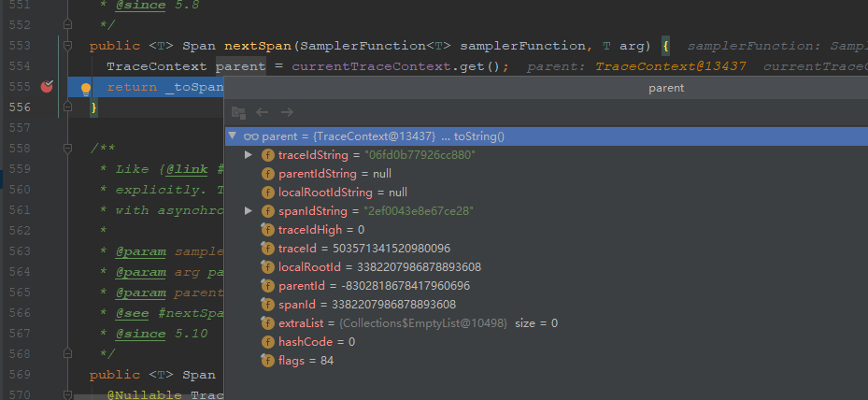Screen dimensions: 868x400
Task: Select the traceId = 503571341520980096 row
Action: (x=547, y=249)
